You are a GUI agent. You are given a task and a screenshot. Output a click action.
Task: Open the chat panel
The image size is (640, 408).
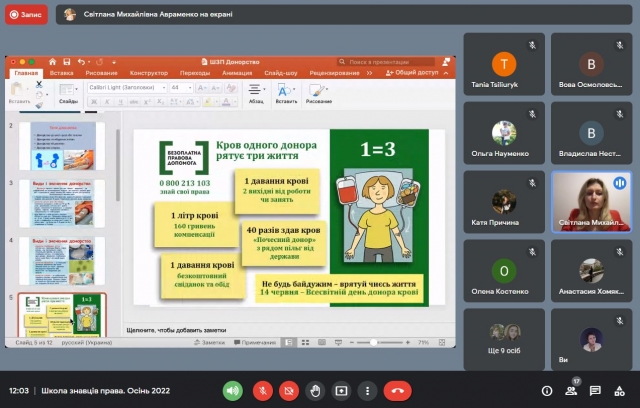tap(595, 390)
